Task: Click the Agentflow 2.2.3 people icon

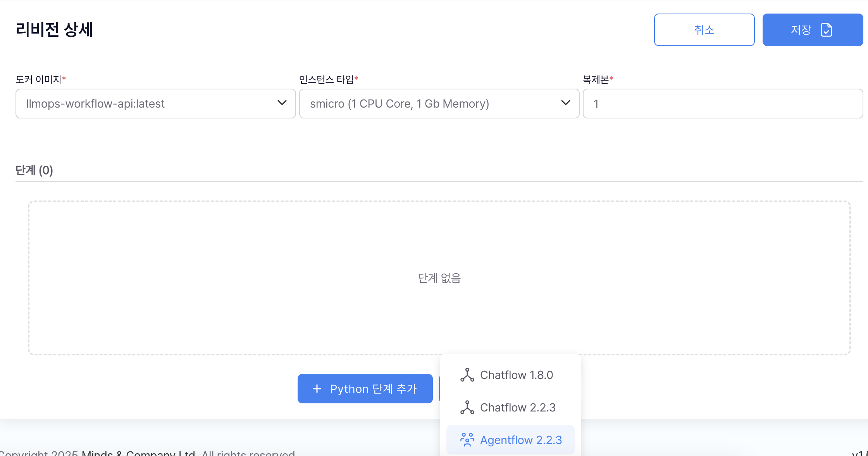Action: click(467, 440)
